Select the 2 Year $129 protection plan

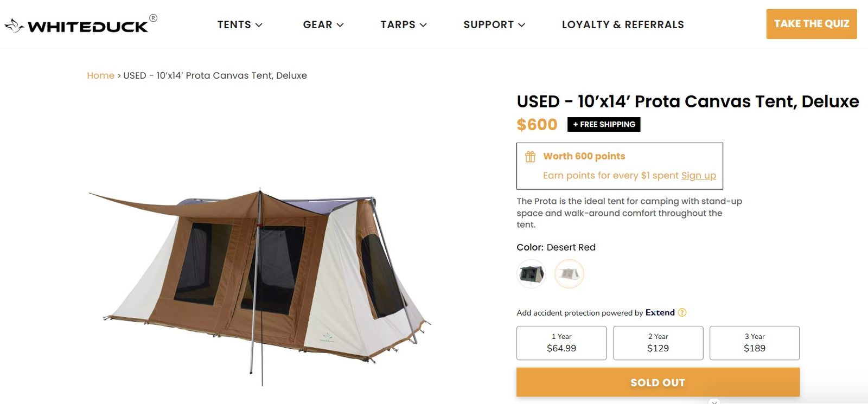click(658, 343)
